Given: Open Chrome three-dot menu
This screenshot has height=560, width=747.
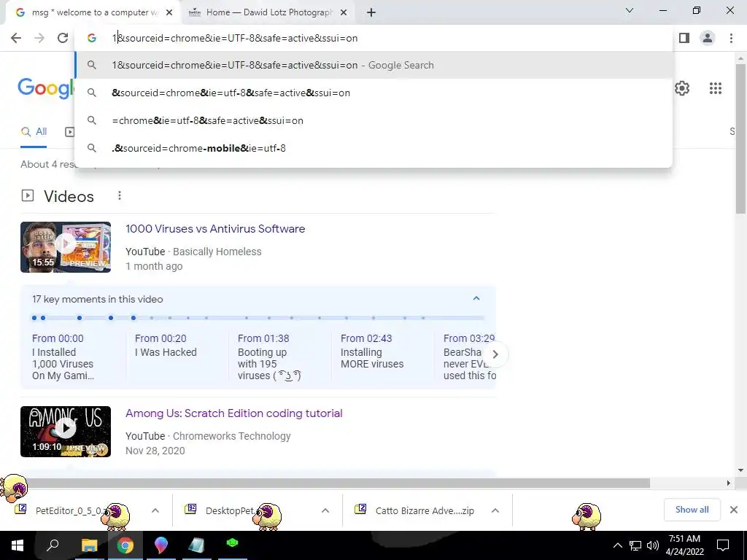Looking at the screenshot, I should tap(731, 38).
